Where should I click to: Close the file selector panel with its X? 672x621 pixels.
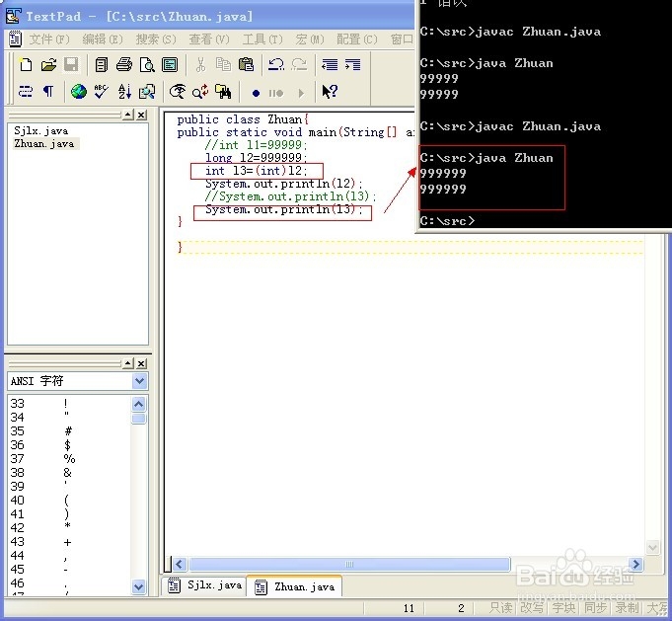click(141, 115)
